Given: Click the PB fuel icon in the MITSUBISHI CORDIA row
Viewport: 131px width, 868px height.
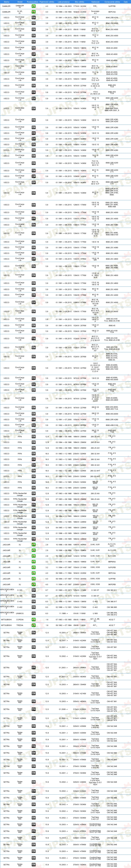Looking at the screenshot, I should click(34, 620).
